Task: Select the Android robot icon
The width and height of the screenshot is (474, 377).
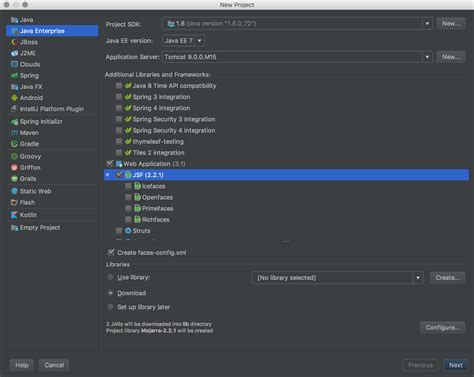Action: [14, 98]
